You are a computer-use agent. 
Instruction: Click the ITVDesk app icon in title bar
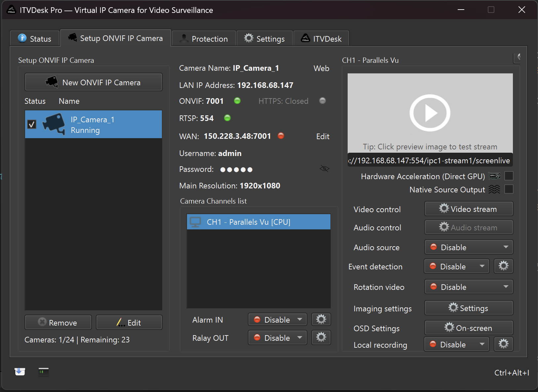coord(12,10)
